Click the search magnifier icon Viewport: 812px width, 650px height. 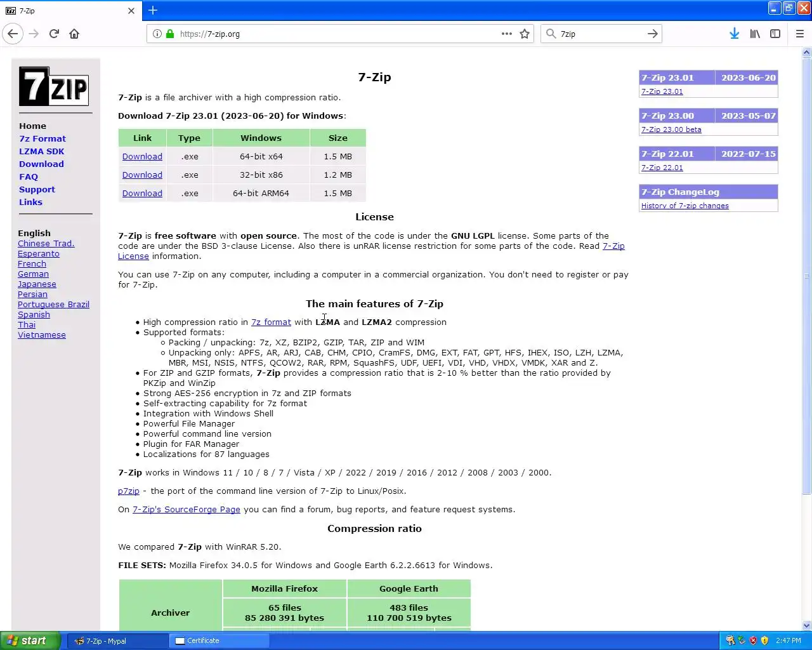551,34
